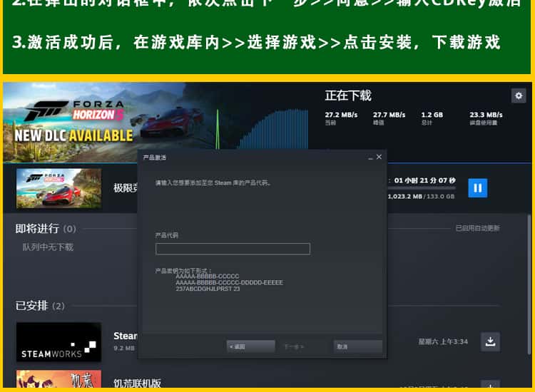Click the '已启用自动更新' auto-update label
This screenshot has height=392, width=535.
coord(478,228)
